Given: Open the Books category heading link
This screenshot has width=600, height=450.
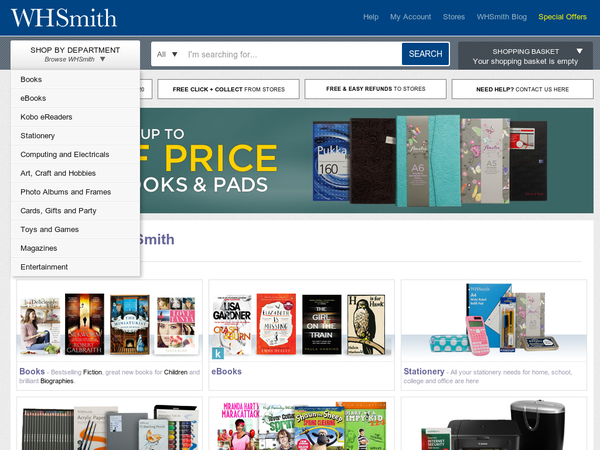Looking at the screenshot, I should 32,372.
